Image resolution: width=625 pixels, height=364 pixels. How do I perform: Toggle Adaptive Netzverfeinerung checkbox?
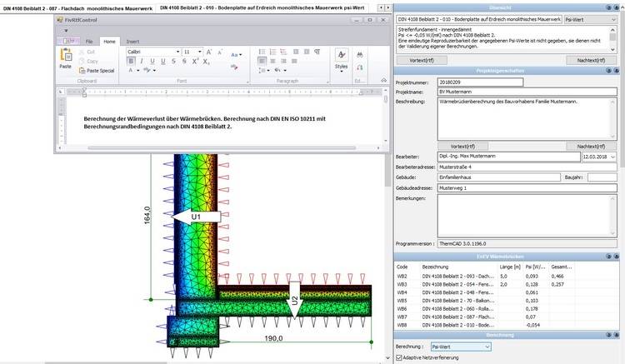coord(398,357)
